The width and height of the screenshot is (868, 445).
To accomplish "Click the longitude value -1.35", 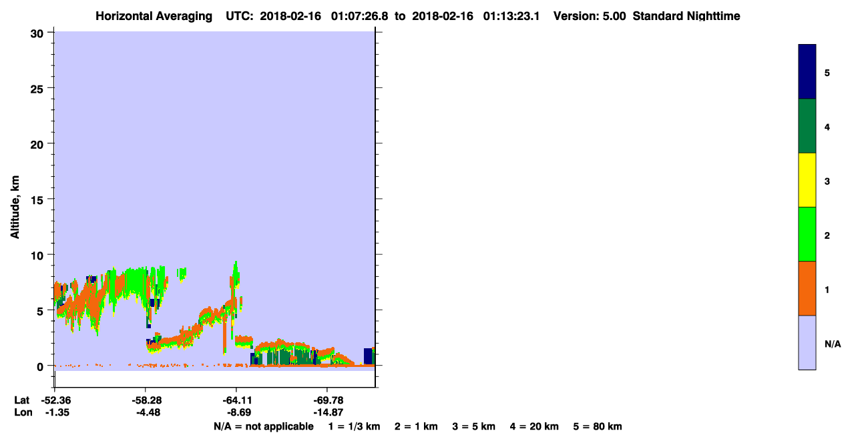I will 57,412.
